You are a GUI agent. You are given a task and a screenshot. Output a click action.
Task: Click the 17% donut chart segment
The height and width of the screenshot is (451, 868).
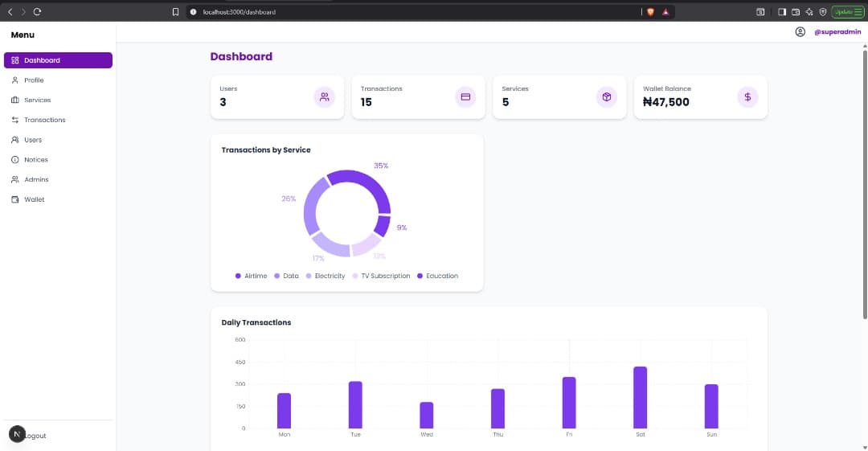click(331, 245)
